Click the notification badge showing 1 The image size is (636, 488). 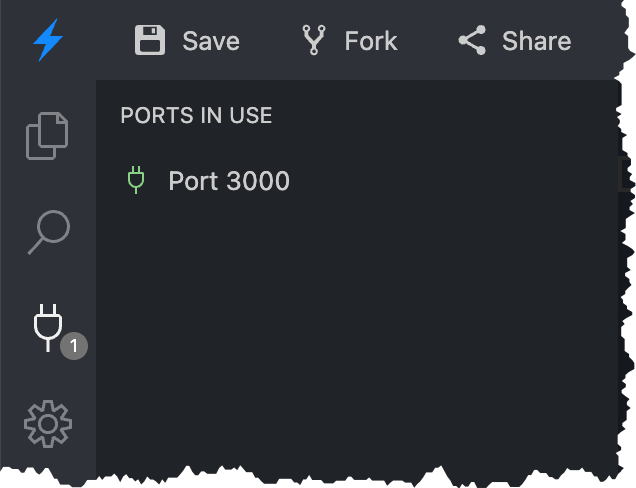click(74, 346)
